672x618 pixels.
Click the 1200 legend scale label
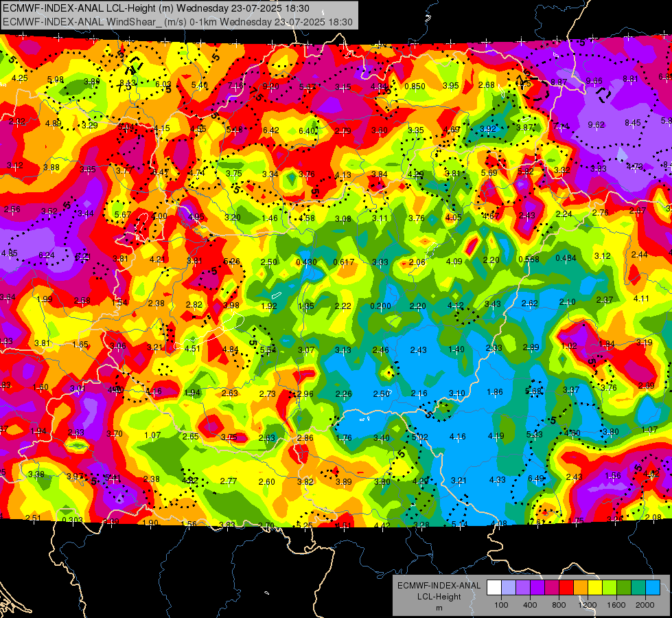587,605
